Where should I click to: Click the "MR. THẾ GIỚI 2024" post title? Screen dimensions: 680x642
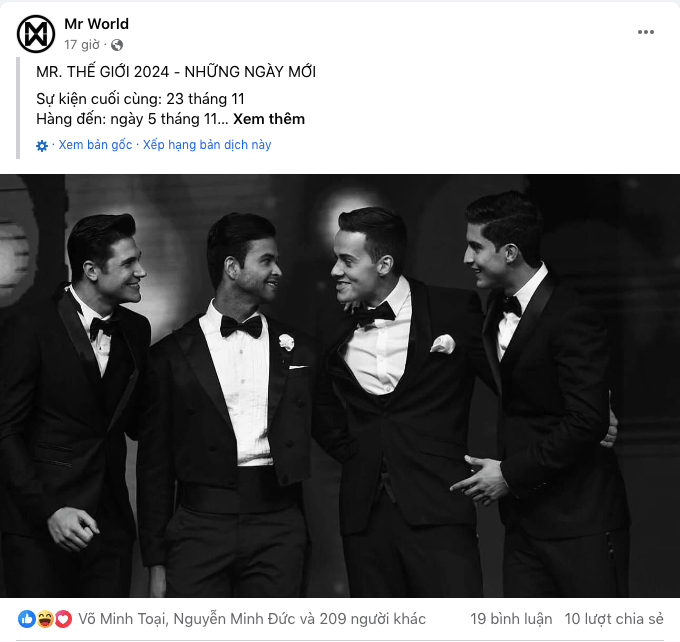[176, 72]
